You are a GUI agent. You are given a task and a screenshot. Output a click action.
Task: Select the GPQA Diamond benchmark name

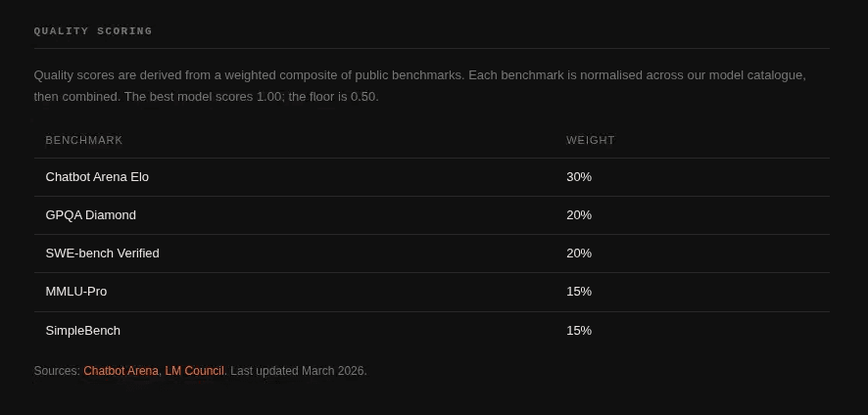coord(91,215)
